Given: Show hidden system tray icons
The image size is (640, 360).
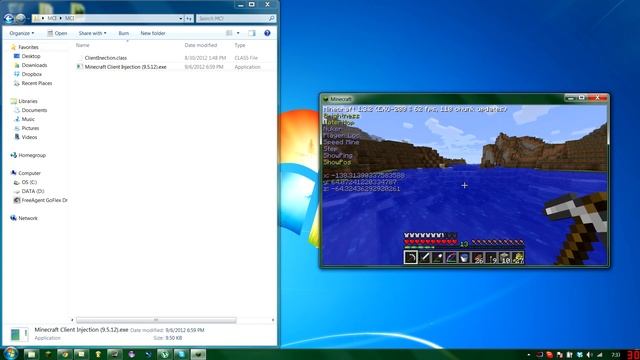Looking at the screenshot, I should (529, 355).
